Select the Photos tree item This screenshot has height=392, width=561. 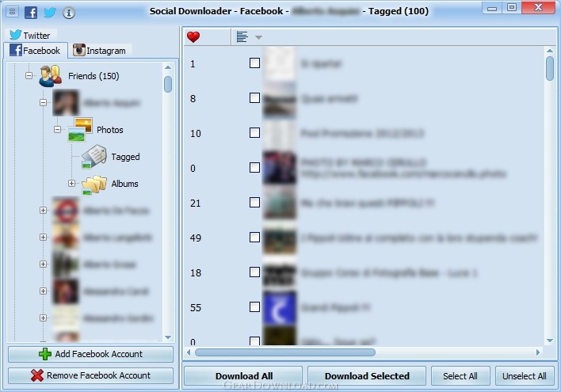pyautogui.click(x=110, y=130)
